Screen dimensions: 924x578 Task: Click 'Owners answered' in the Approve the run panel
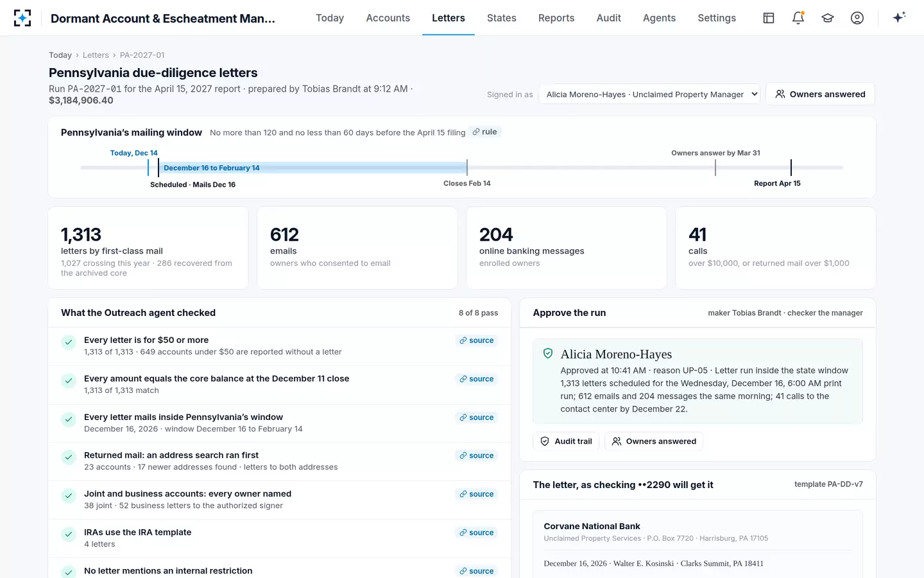(654, 441)
